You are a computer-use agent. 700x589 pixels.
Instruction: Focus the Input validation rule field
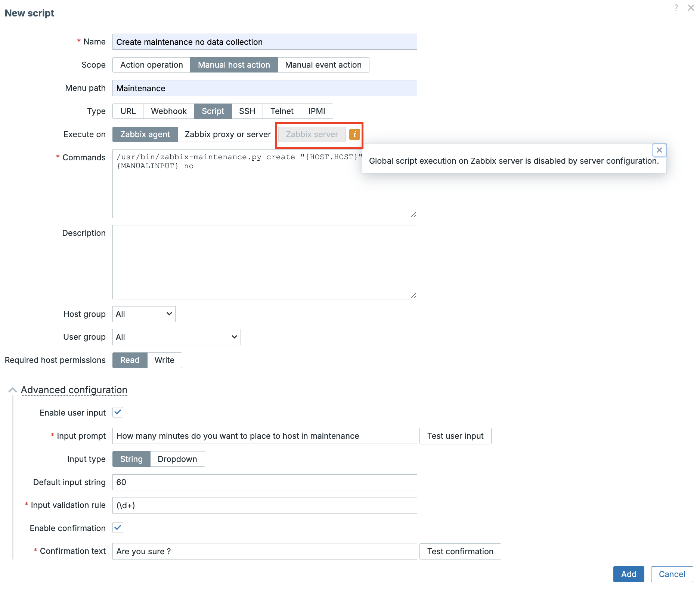[265, 505]
